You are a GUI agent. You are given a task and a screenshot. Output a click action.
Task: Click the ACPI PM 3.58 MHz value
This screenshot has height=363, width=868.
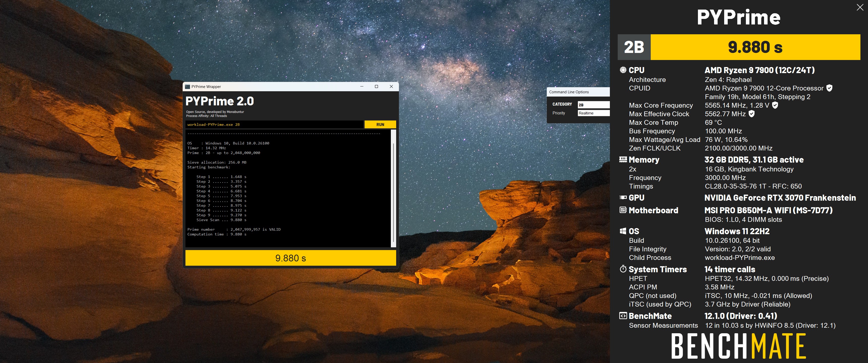719,287
